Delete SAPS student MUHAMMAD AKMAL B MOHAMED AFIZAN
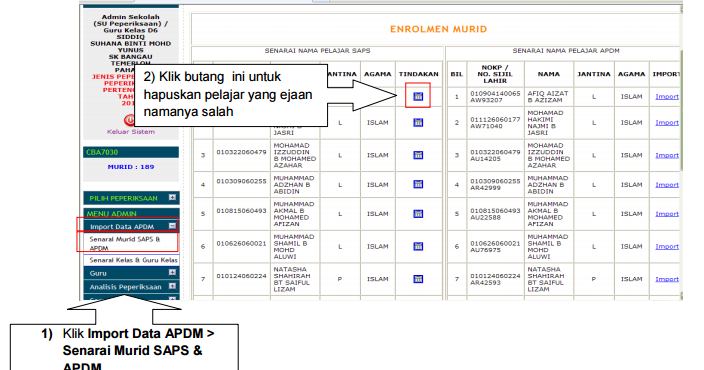 [x=418, y=214]
